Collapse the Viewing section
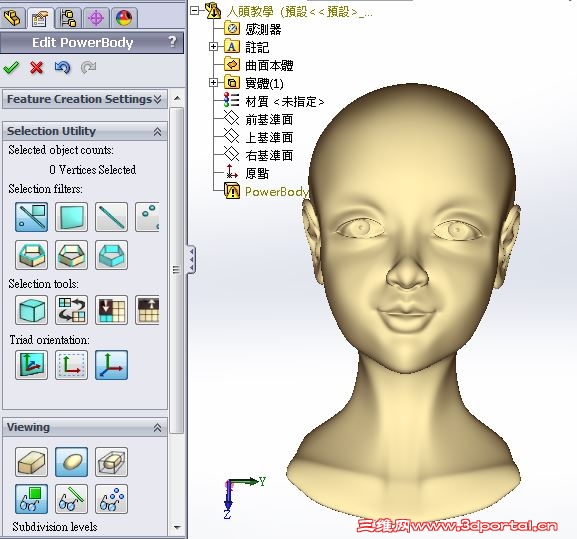The height and width of the screenshot is (539, 577). pyautogui.click(x=157, y=428)
